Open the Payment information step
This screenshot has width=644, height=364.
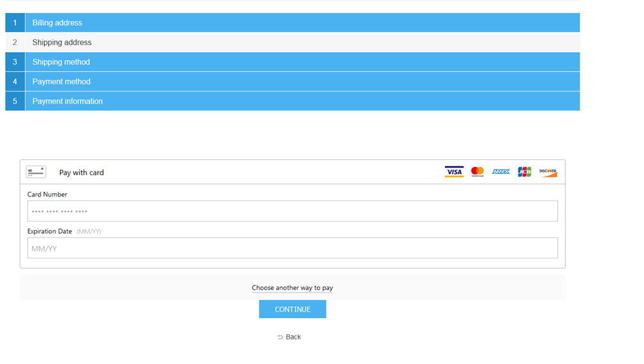292,101
